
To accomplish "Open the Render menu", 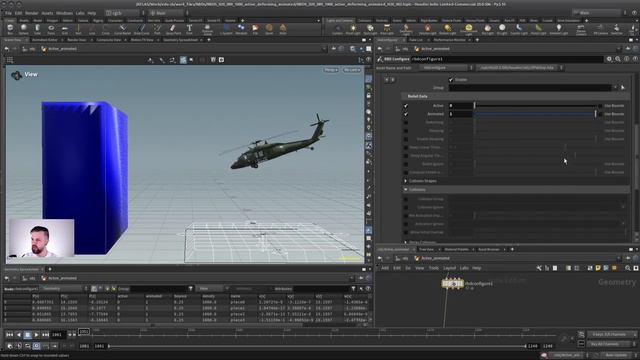I will point(31,13).
